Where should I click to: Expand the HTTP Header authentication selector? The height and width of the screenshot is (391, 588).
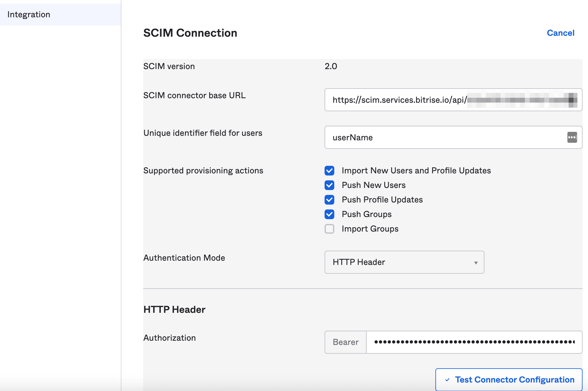point(404,262)
